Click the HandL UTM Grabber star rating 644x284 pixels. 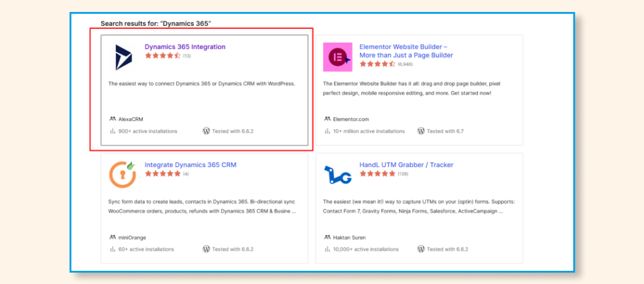(x=377, y=174)
